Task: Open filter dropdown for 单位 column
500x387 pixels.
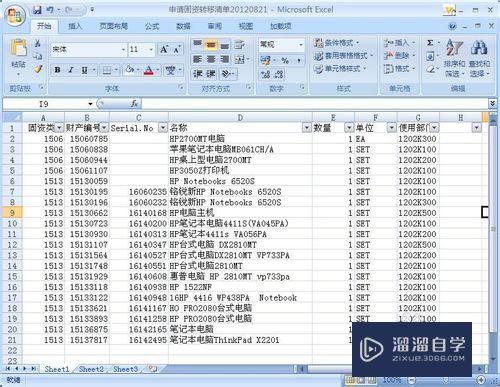Action: pos(392,128)
